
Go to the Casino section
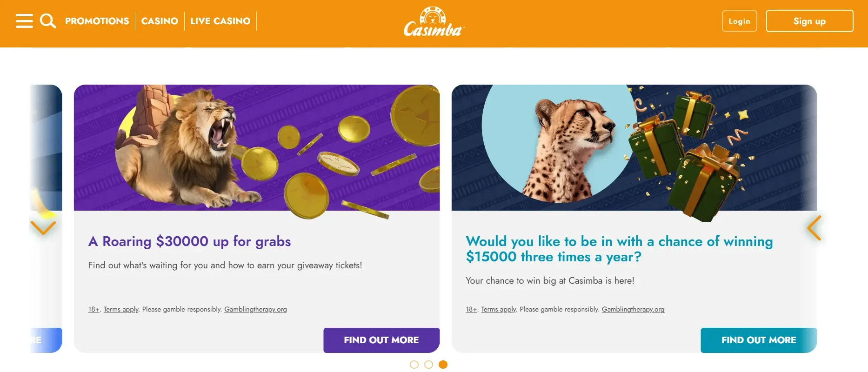pos(160,21)
